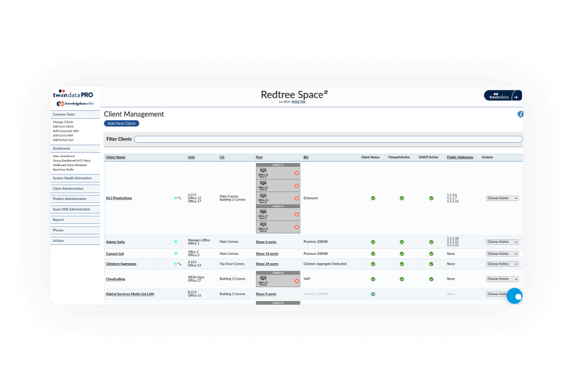Image resolution: width=574 pixels, height=392 pixels.
Task: Open the Actions sidebar menu
Action: point(75,241)
